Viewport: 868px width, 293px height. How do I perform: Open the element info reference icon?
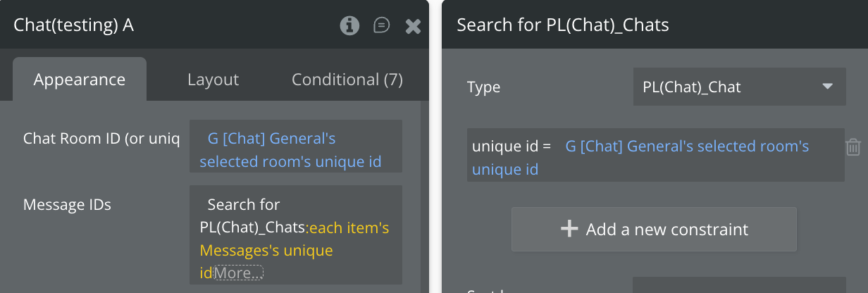(x=349, y=26)
